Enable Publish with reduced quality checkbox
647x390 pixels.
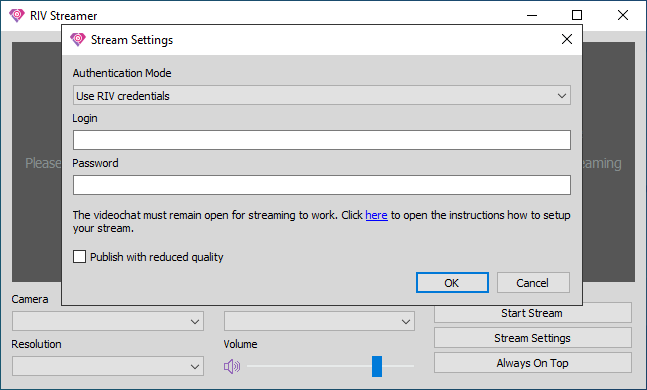80,257
